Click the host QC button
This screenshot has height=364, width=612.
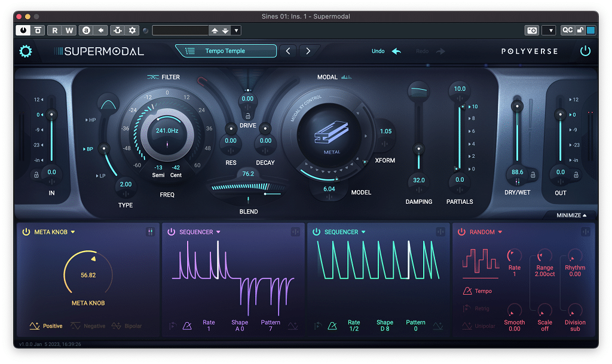[568, 30]
